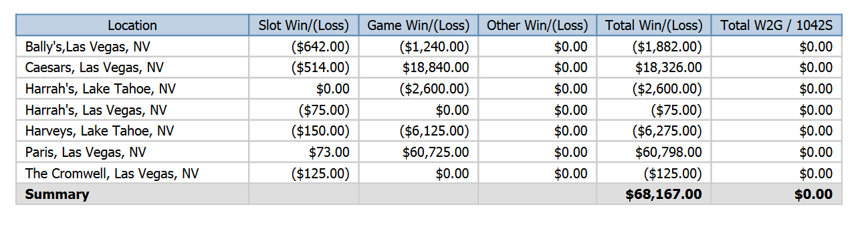Click the Paris, Las Vegas, NV cell
This screenshot has height=241, width=868.
click(x=132, y=152)
